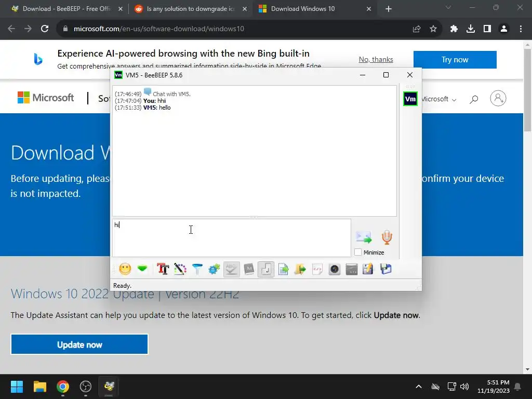Screen dimensions: 532x399
Task: Click the "VM5: hello" chat message
Action: (x=157, y=108)
